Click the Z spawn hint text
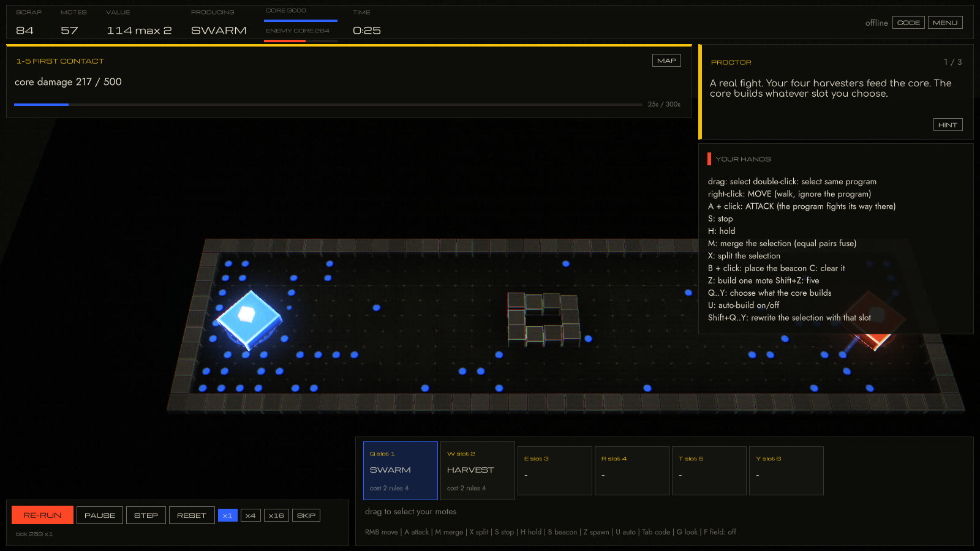The width and height of the screenshot is (980, 551). pos(596,532)
